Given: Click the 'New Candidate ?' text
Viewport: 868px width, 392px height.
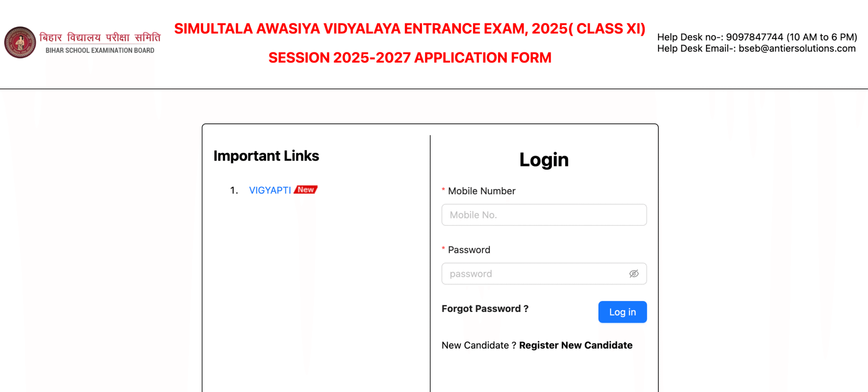Looking at the screenshot, I should [478, 345].
